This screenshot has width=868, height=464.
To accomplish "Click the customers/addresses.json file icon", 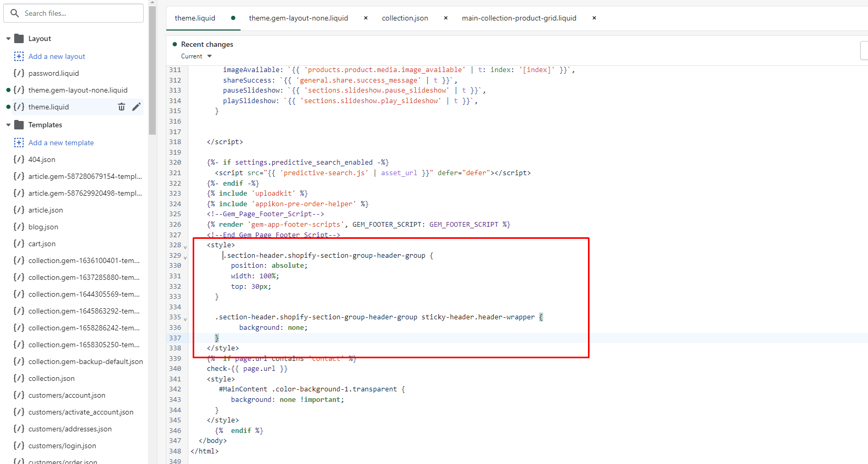I will [19, 429].
